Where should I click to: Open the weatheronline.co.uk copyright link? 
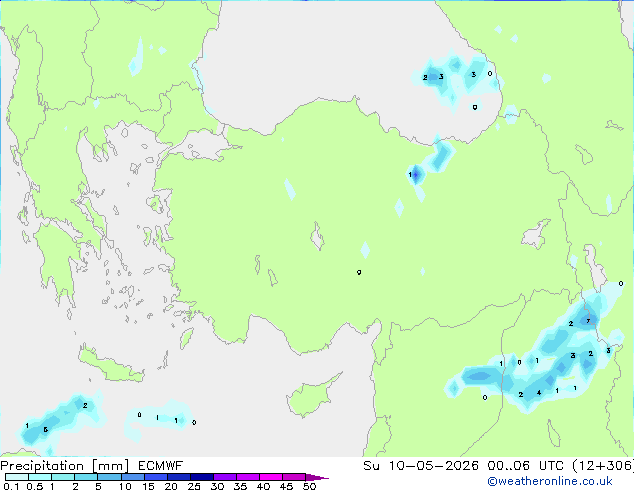click(550, 481)
